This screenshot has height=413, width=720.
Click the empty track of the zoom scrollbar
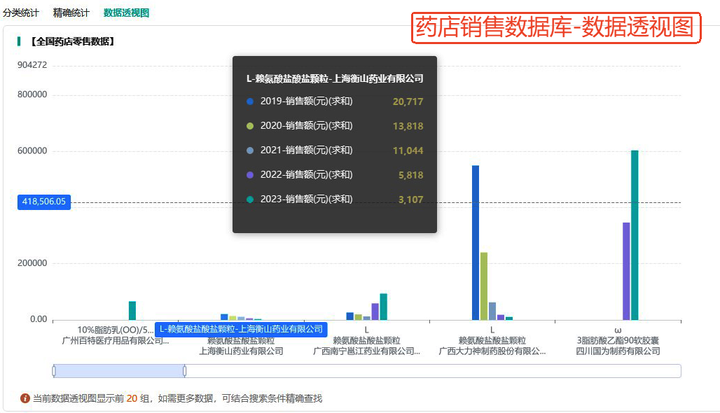433,371
